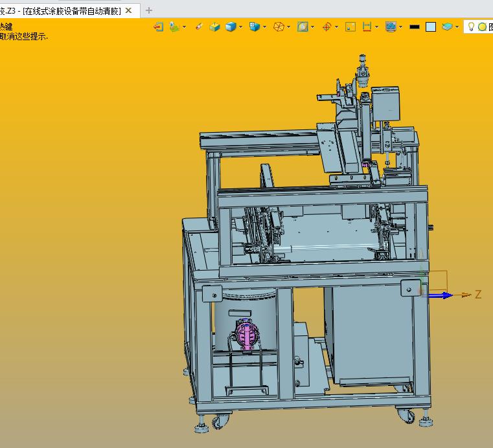493x448 pixels.
Task: Expand the section view icon dropdown arrow
Action: click(x=312, y=27)
